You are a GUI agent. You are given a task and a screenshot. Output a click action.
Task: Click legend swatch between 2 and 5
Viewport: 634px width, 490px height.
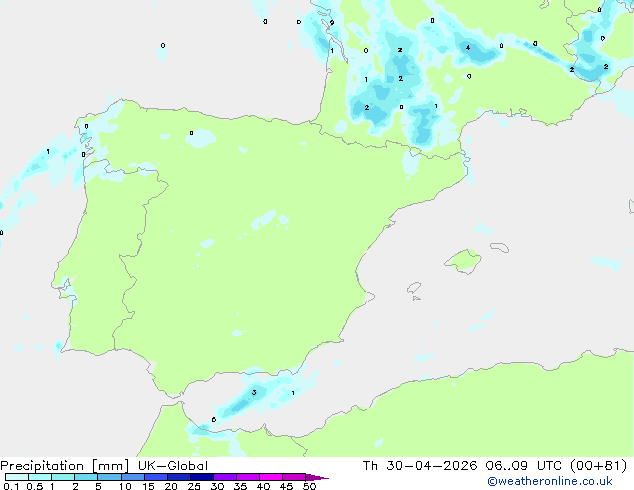(x=86, y=477)
